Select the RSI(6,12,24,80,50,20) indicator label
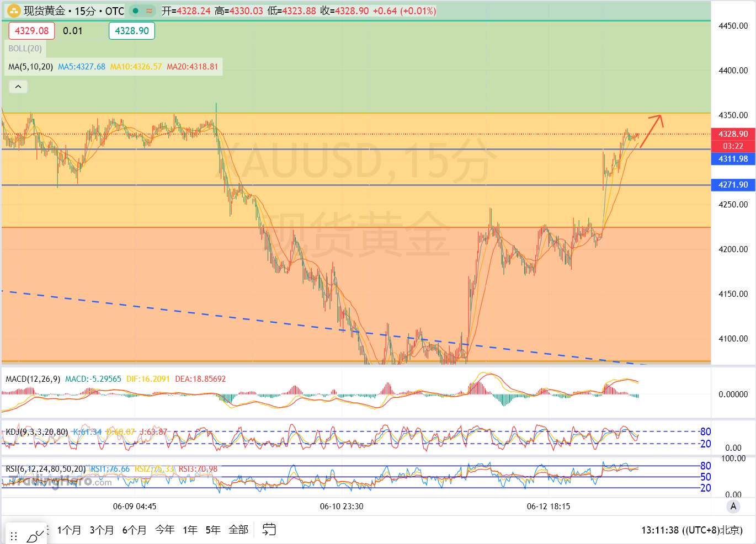 coord(46,469)
